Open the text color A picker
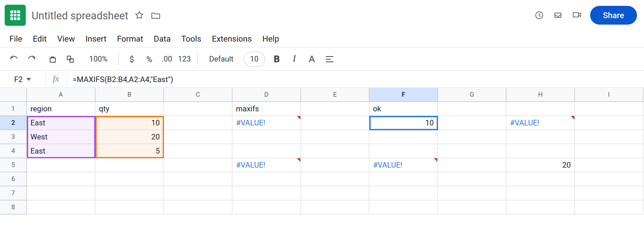Image resolution: width=644 pixels, height=252 pixels. [x=312, y=59]
